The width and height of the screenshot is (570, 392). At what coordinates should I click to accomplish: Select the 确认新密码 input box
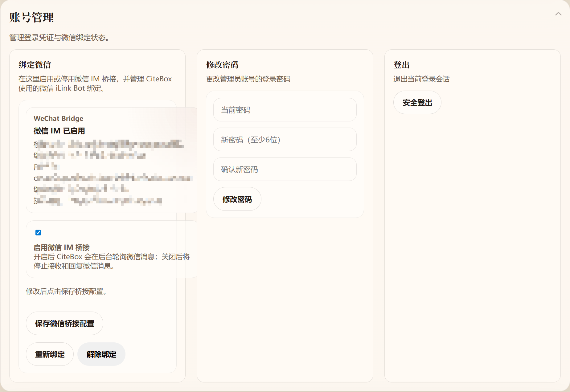click(284, 169)
